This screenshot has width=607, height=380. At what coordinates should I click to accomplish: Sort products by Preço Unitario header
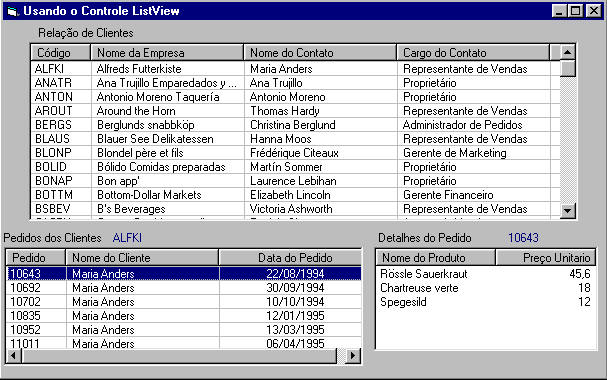point(545,258)
